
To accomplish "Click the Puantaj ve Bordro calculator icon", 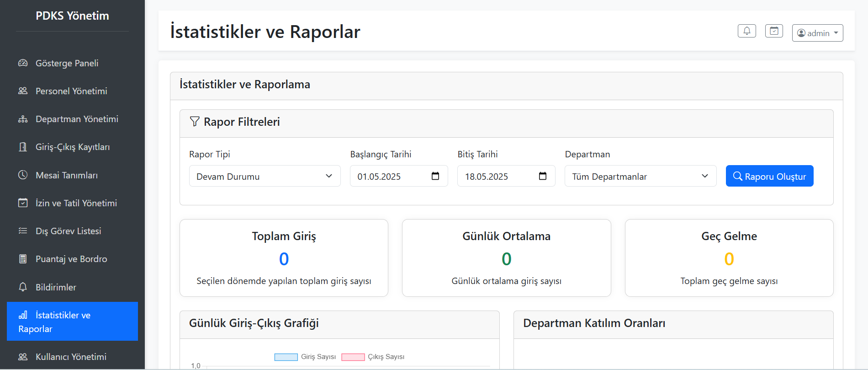I will pyautogui.click(x=23, y=259).
